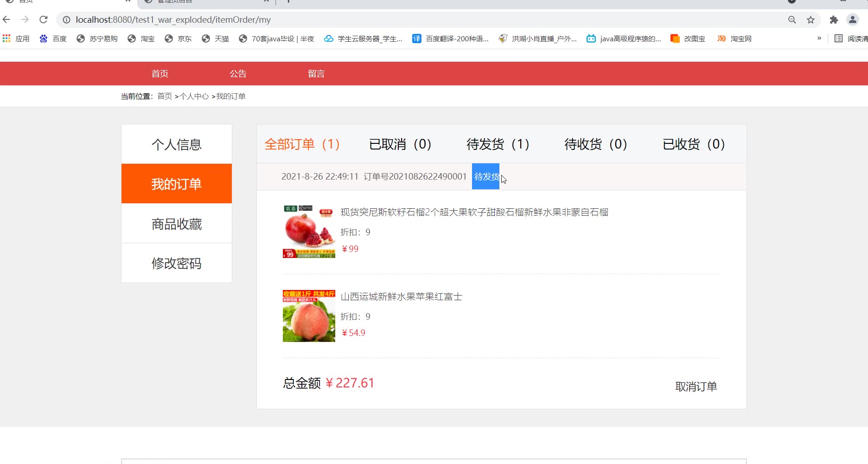The width and height of the screenshot is (868, 464).
Task: Open the 百度 bookmark
Action: click(x=53, y=39)
